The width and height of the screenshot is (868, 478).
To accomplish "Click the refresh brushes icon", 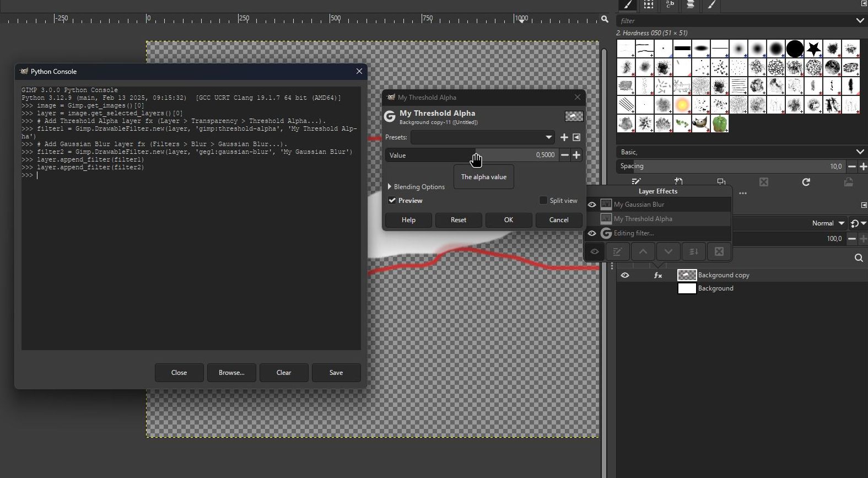I will point(806,182).
